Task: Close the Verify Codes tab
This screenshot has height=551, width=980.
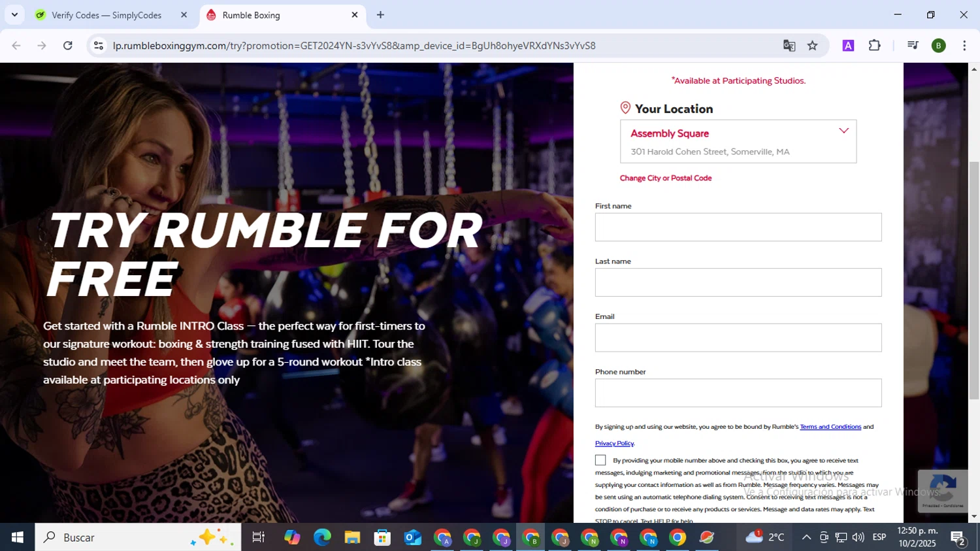Action: pyautogui.click(x=184, y=15)
